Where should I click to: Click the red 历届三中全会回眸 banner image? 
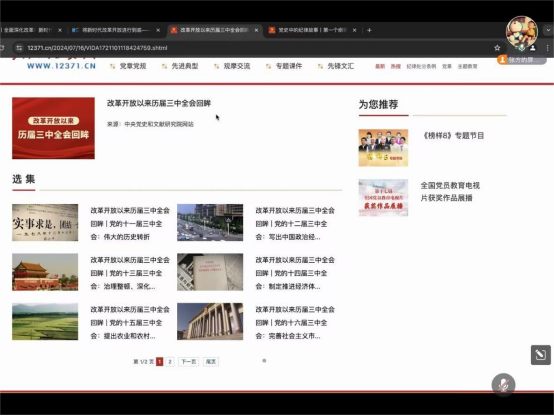coord(53,128)
